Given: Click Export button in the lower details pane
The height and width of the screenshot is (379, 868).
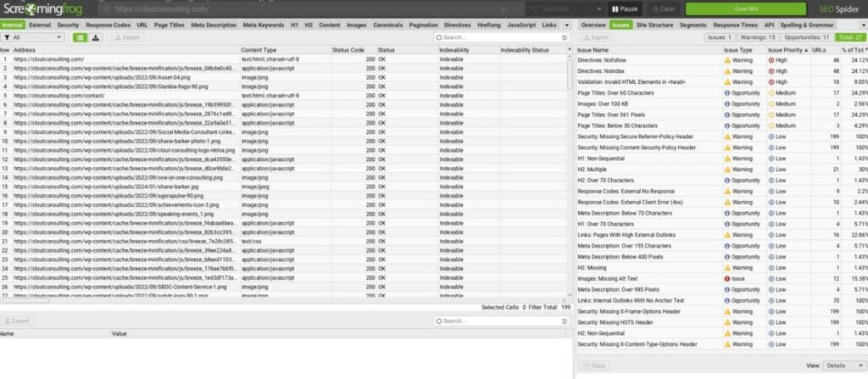Looking at the screenshot, I should tap(17, 321).
